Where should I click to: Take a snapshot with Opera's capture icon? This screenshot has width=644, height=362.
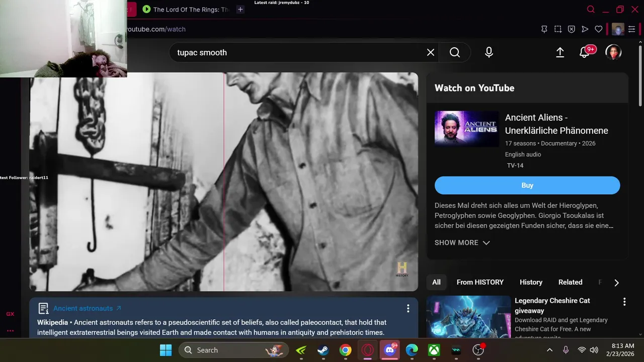(x=558, y=29)
